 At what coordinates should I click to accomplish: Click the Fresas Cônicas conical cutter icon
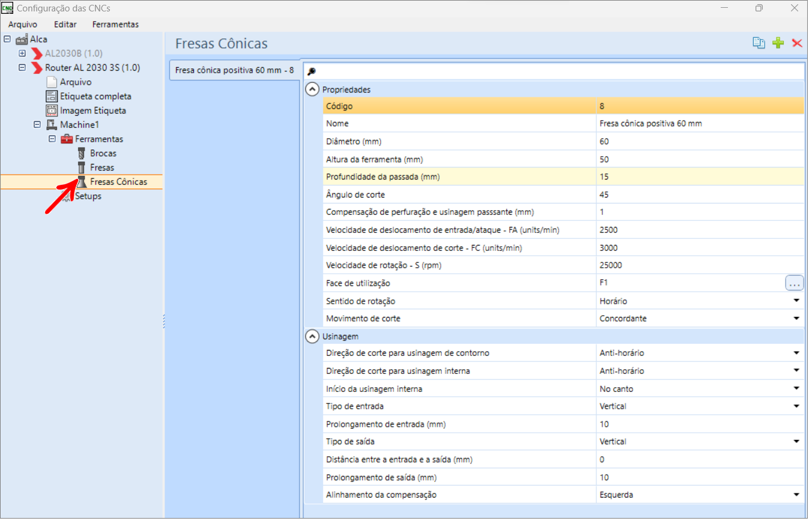[x=82, y=182]
